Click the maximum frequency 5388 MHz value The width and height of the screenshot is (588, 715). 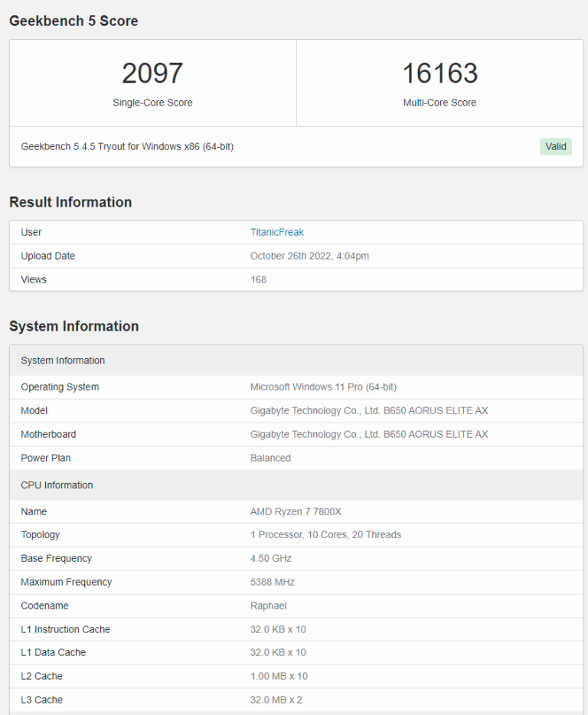click(273, 582)
